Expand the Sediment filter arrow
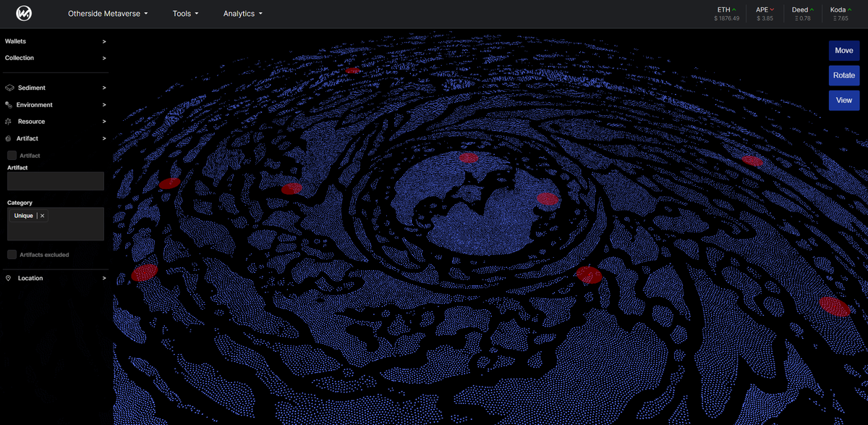 104,88
